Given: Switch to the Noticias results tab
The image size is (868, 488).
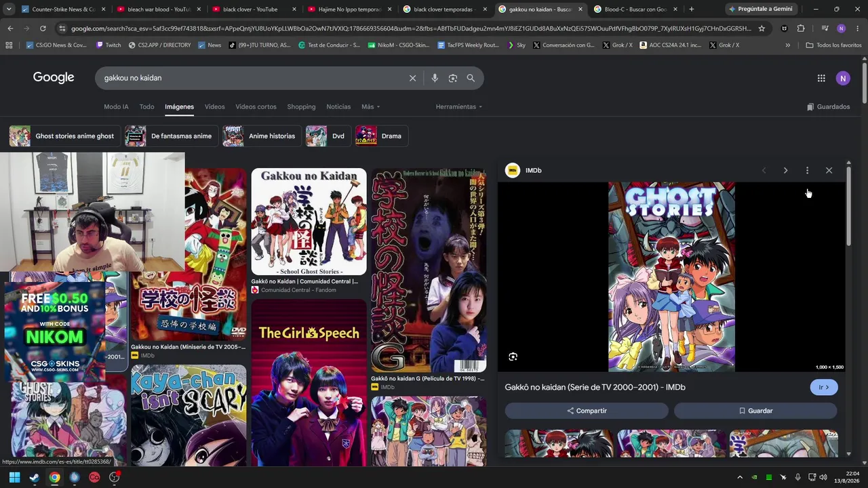Looking at the screenshot, I should point(338,106).
